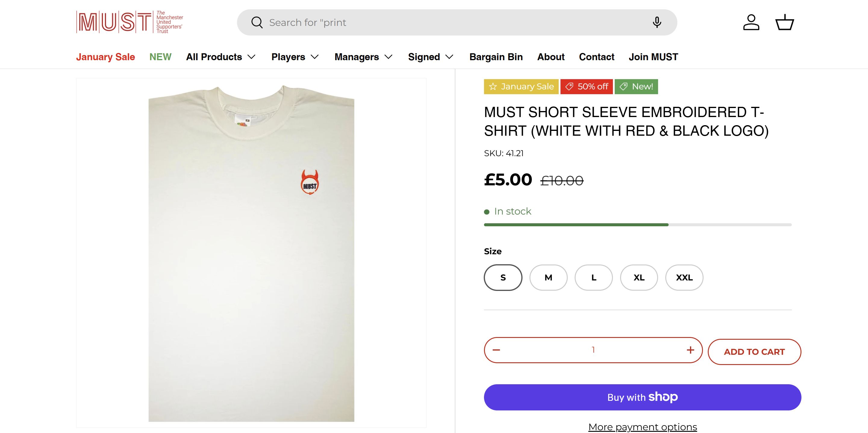Image resolution: width=868 pixels, height=433 pixels.
Task: Click the green stock level progress bar
Action: tap(576, 224)
